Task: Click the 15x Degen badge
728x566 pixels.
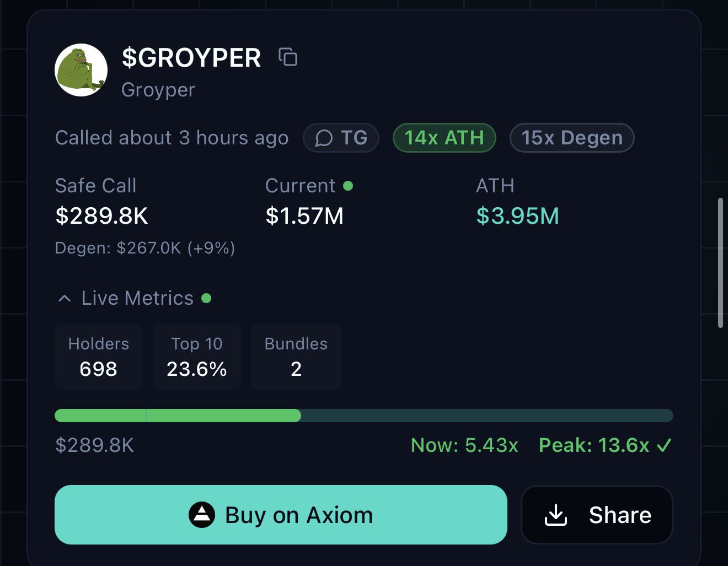Action: 572,138
